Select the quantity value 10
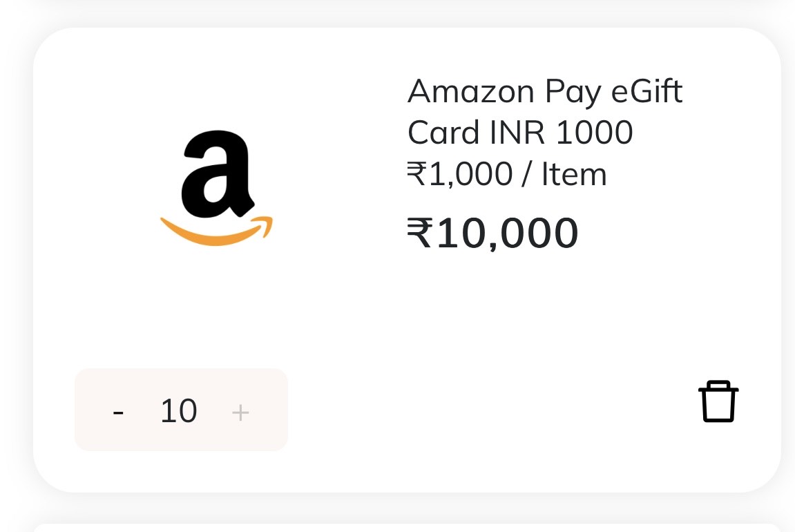The width and height of the screenshot is (795, 532). click(178, 410)
